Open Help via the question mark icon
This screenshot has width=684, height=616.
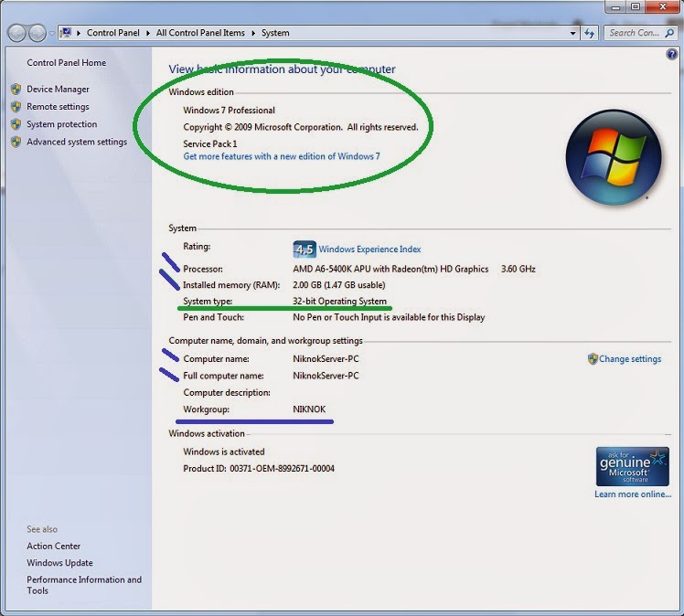click(x=672, y=54)
